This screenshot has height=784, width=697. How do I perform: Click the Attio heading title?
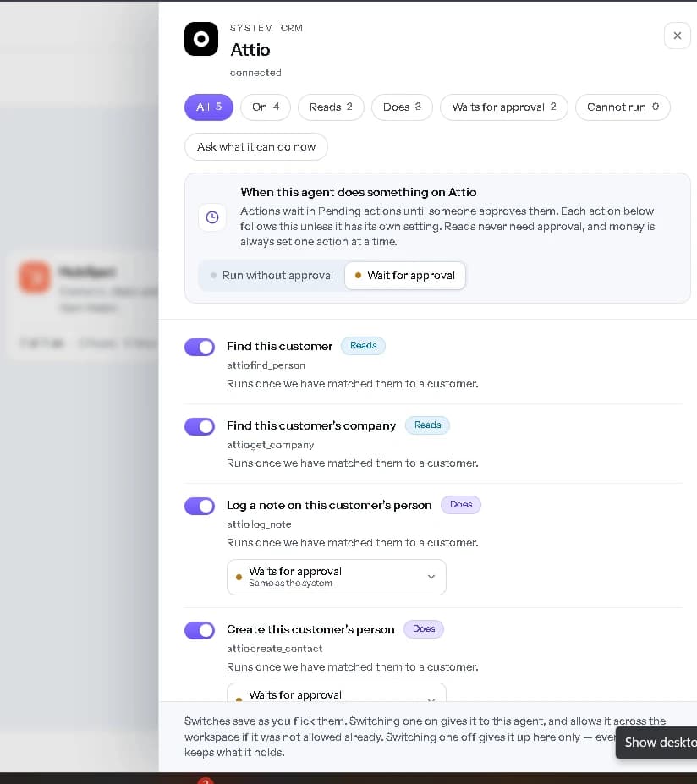pyautogui.click(x=250, y=50)
